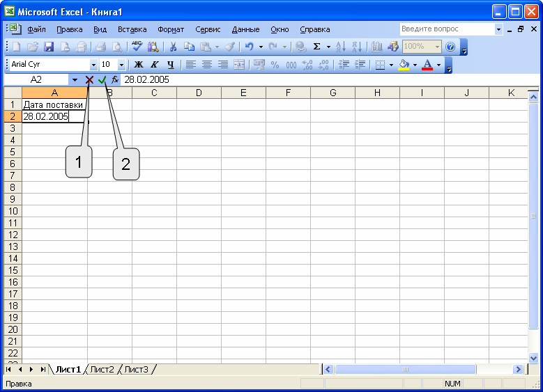The height and width of the screenshot is (392, 543).
Task: Click the Format Painter brush icon
Action: pyautogui.click(x=229, y=47)
